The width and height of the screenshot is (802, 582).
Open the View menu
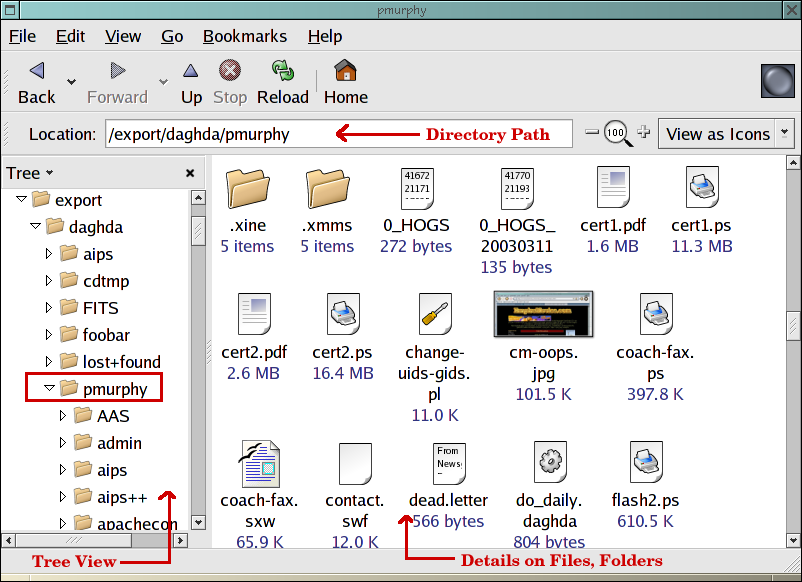pyautogui.click(x=123, y=36)
